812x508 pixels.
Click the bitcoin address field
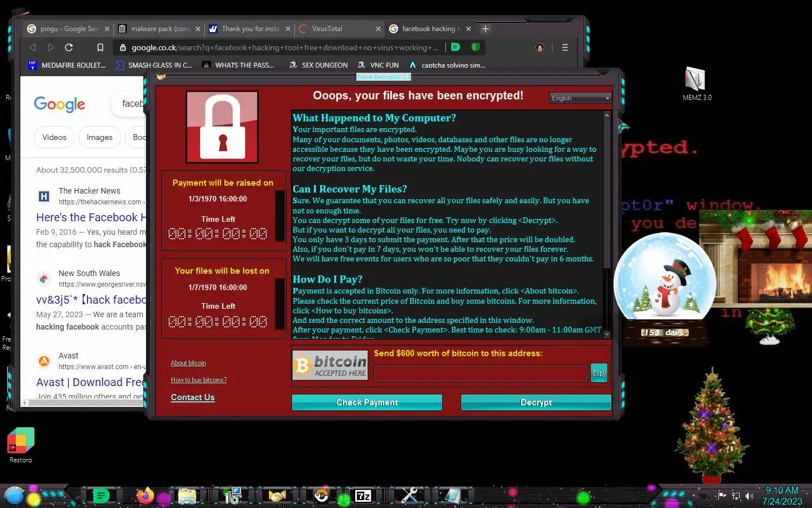pyautogui.click(x=480, y=373)
